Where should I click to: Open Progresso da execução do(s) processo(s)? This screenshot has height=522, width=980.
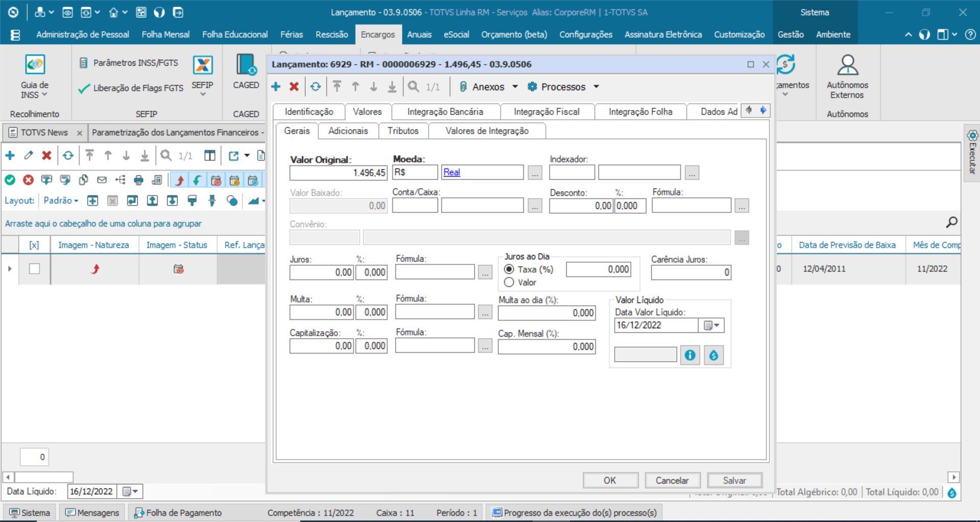pyautogui.click(x=575, y=513)
